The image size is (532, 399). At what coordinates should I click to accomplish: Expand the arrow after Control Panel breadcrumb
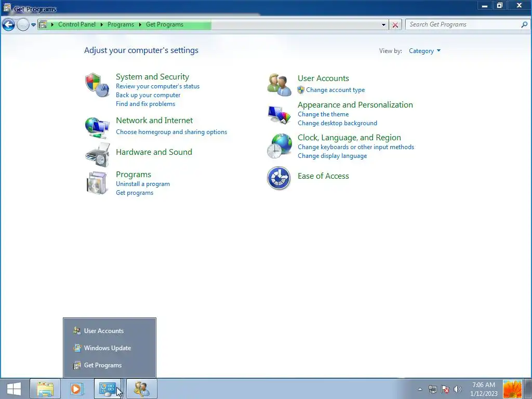(x=101, y=24)
